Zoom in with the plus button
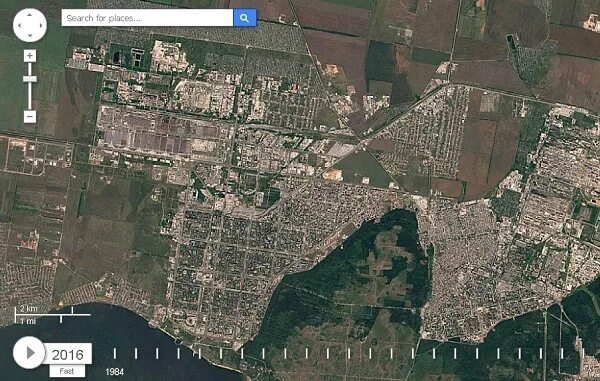 [30, 56]
